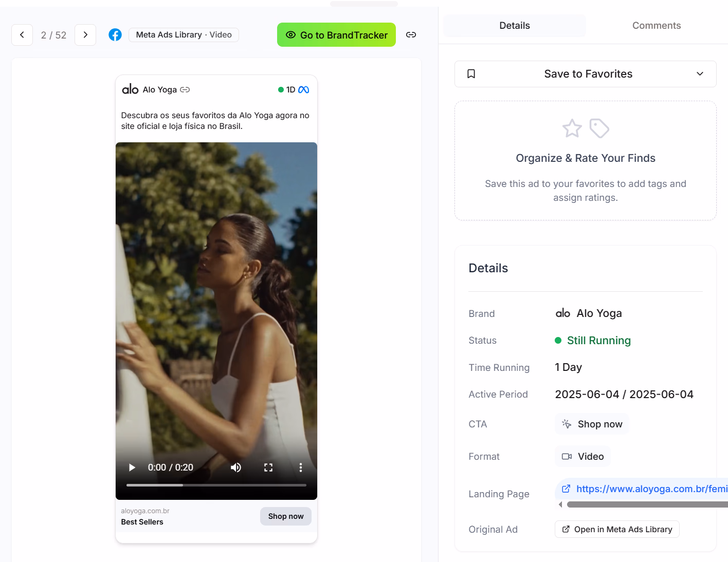
Task: Click the Shop now button under the video
Action: pos(286,516)
